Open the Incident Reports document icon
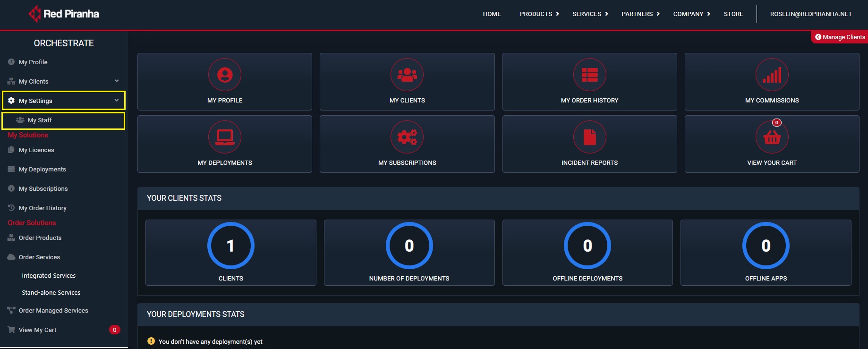Viewport: 868px width, 349px height. (589, 137)
